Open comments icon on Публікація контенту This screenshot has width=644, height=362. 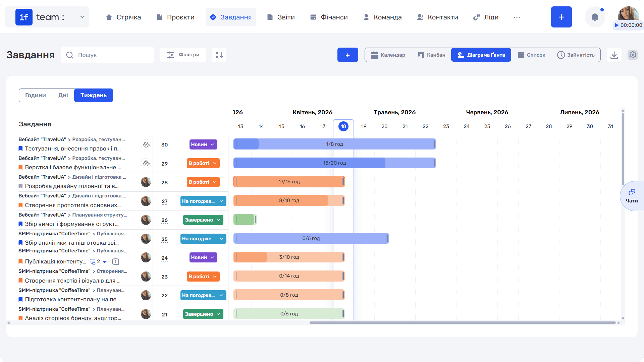coord(115,261)
